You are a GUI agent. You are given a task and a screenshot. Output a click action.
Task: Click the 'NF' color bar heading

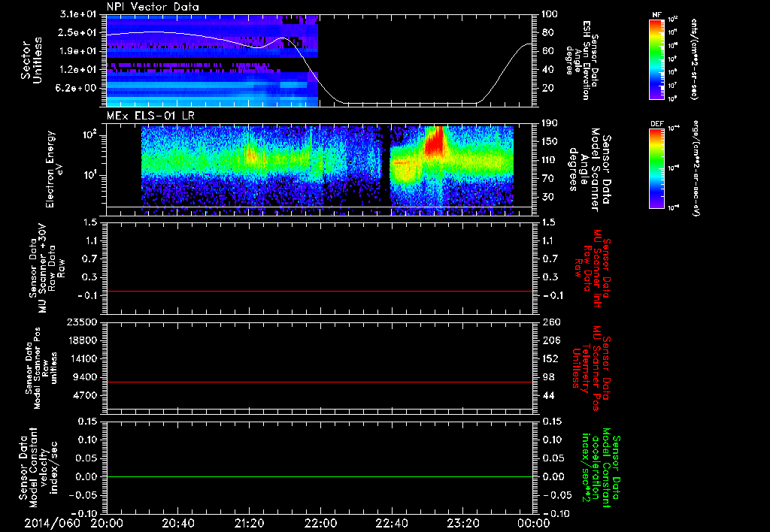(x=656, y=15)
